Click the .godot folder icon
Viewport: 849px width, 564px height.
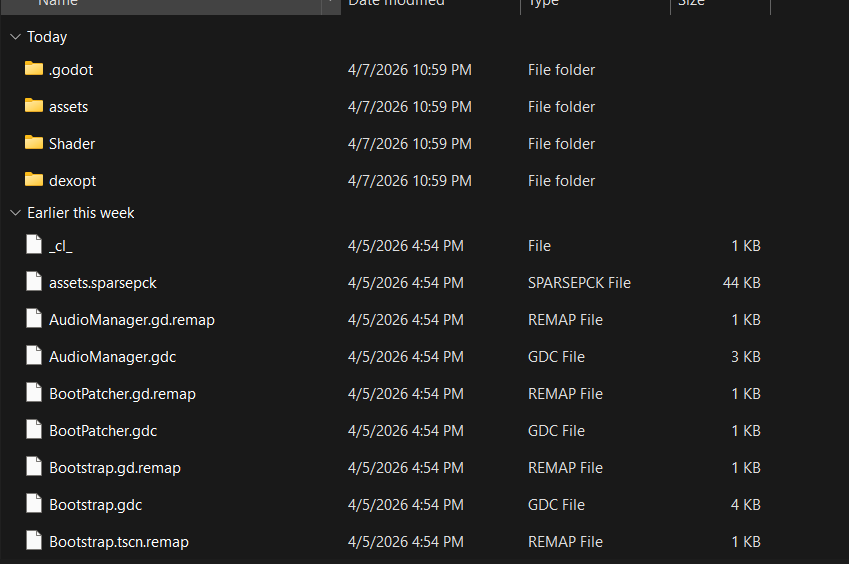point(34,69)
